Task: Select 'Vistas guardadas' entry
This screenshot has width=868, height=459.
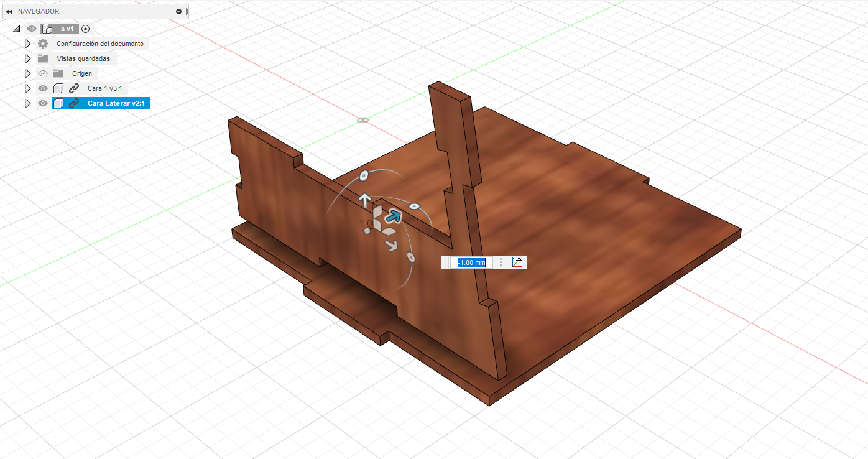Action: point(83,58)
